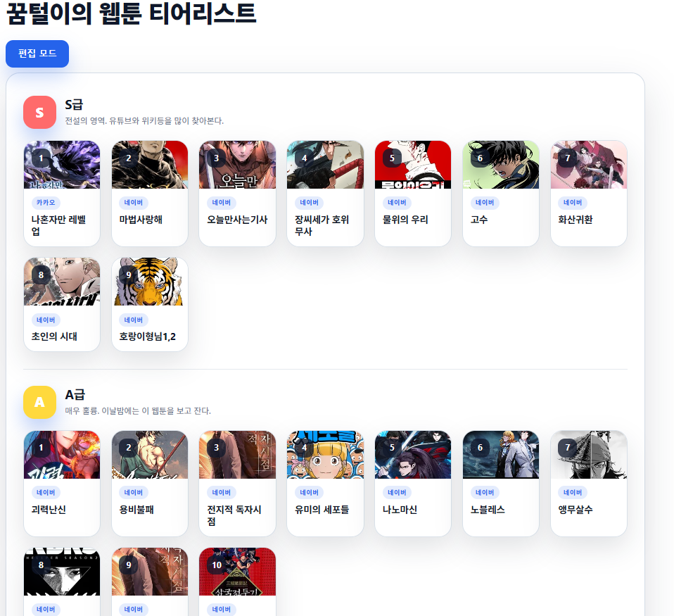The width and height of the screenshot is (674, 616).
Task: Open the 노블레스 card thumbnail
Action: point(501,455)
